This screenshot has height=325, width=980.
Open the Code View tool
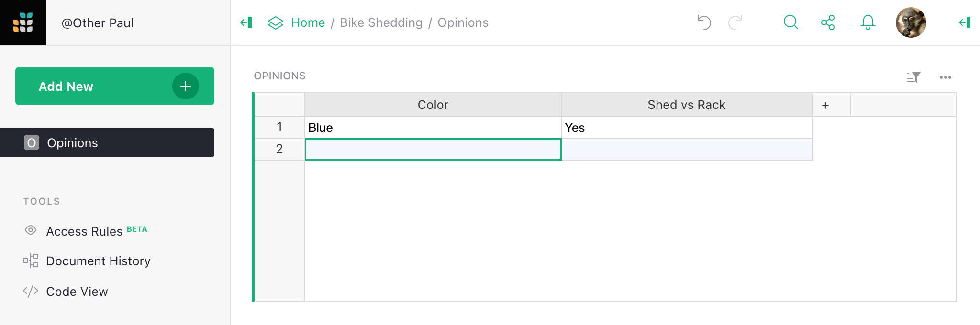(77, 292)
